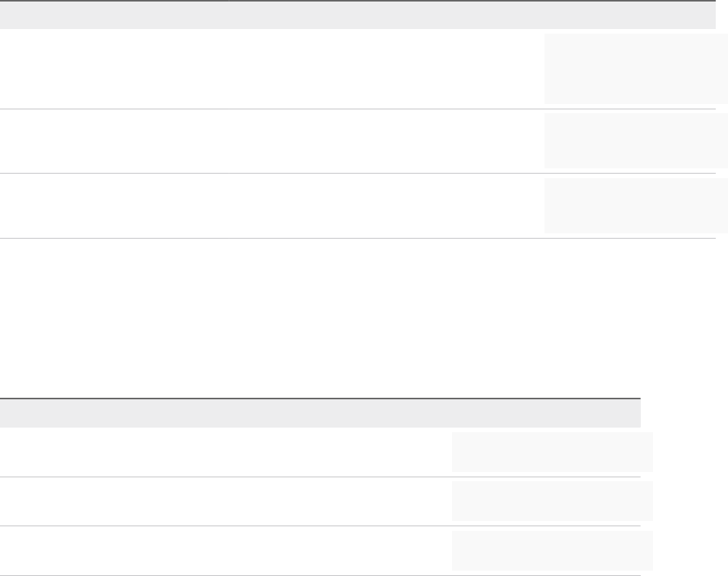Click the shaded cell in the lower table's second row

(x=552, y=501)
